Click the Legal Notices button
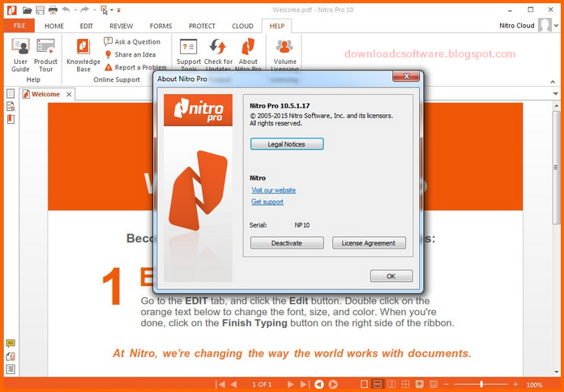The height and width of the screenshot is (392, 564). point(287,144)
